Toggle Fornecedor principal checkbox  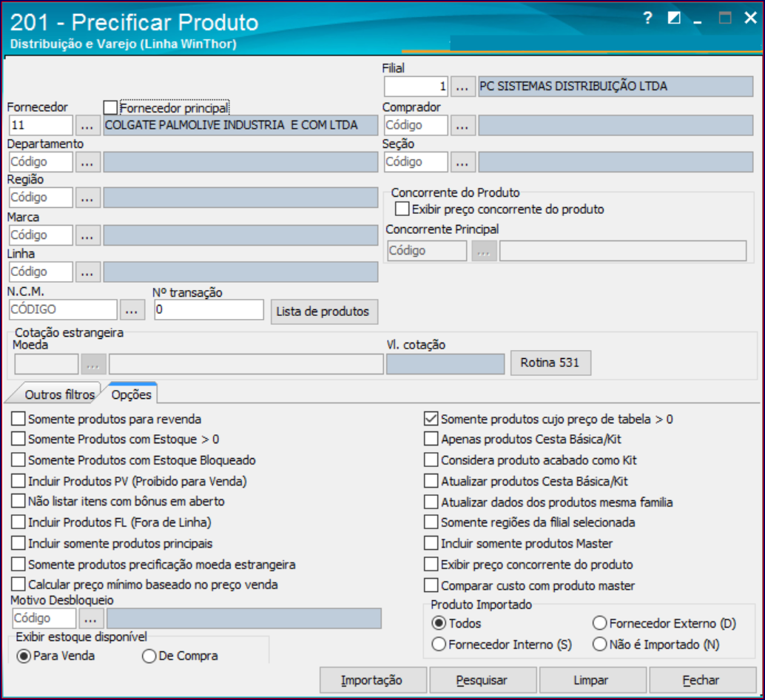110,107
